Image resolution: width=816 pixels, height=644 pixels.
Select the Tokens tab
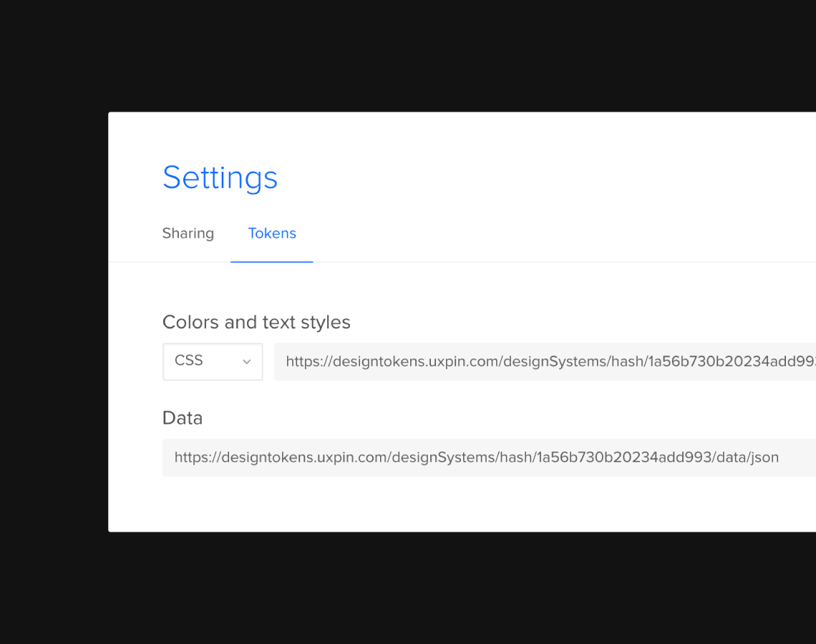(272, 233)
